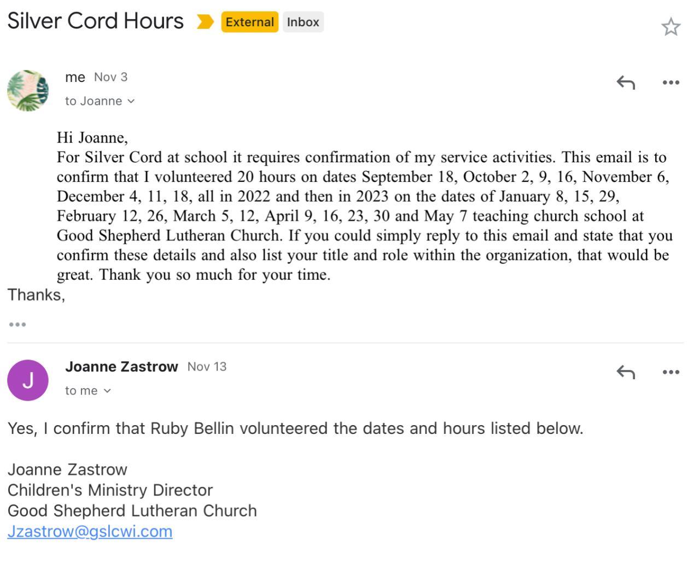Open the Jzastrow@gslcwi.com email link

90,531
